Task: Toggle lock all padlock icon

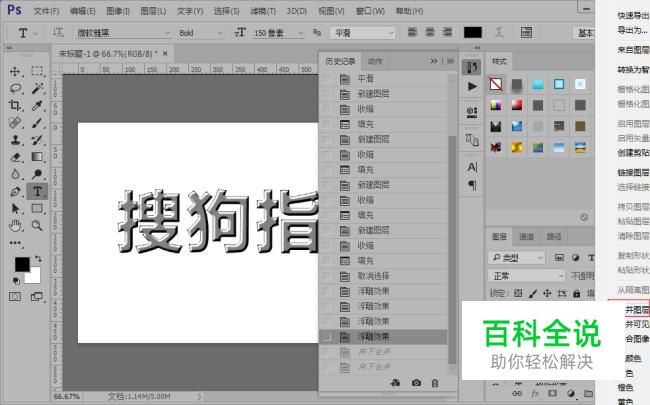Action: tap(576, 293)
